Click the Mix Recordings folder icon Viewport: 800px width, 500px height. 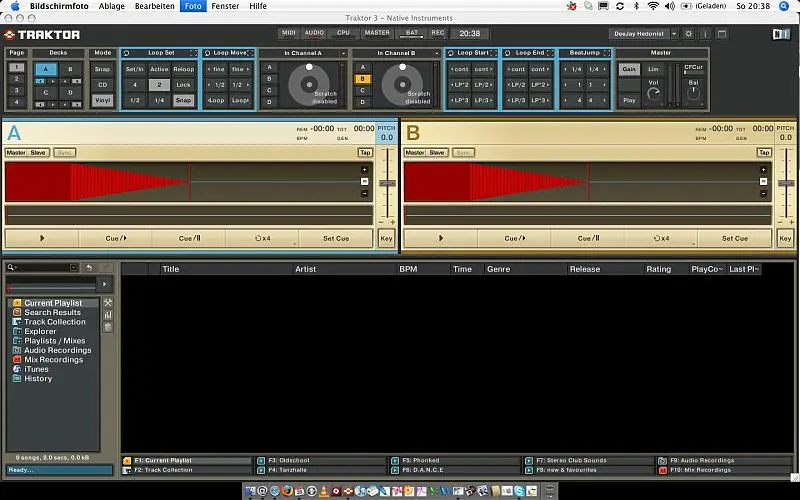[17, 360]
